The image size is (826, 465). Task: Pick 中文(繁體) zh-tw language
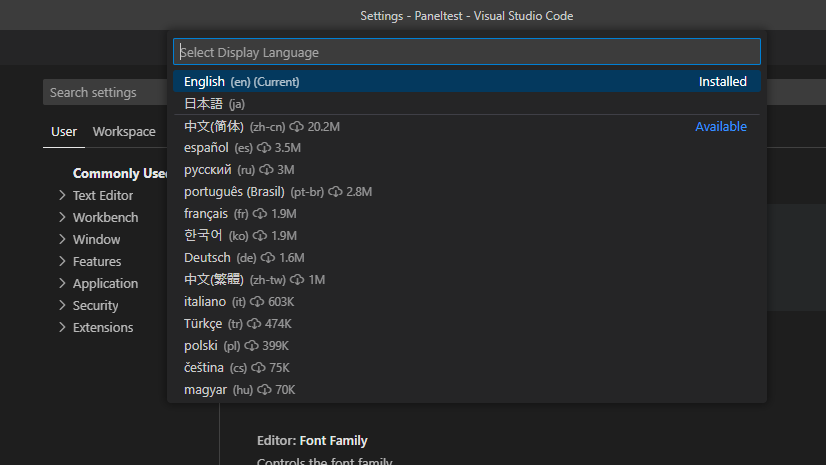tap(467, 280)
